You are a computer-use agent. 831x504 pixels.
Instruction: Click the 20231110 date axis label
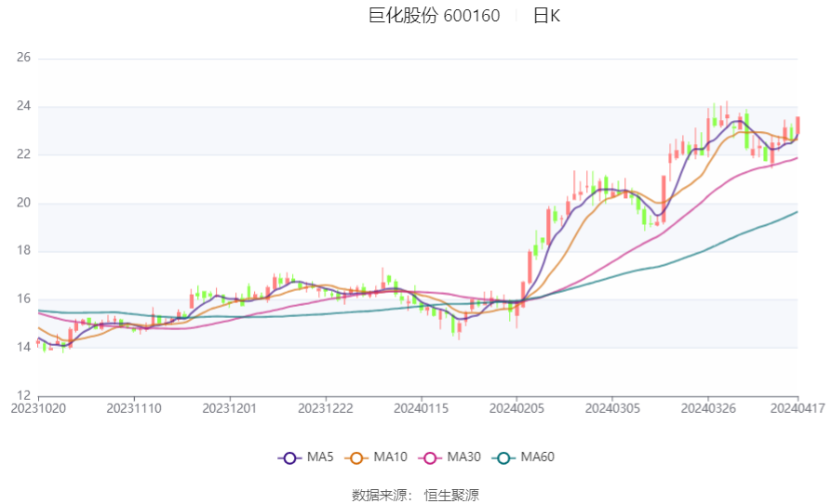[x=134, y=409]
